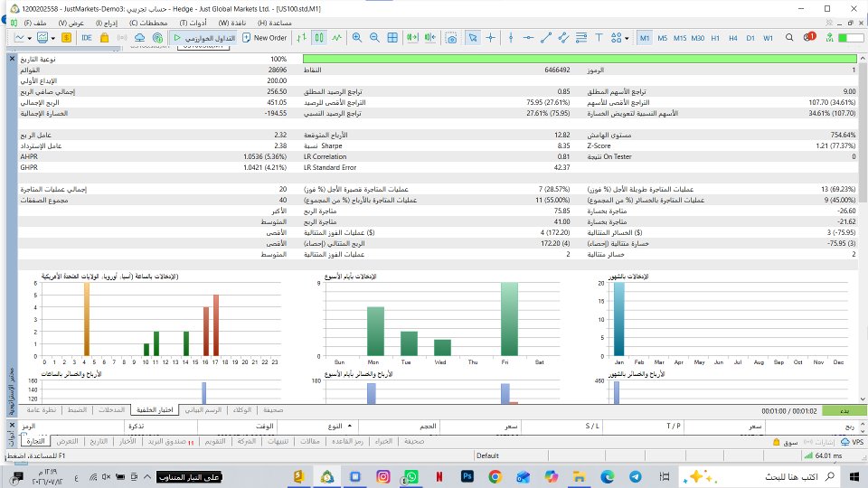Tile windows using the grid icon
Viewport: 868px width, 488px height.
tap(392, 38)
